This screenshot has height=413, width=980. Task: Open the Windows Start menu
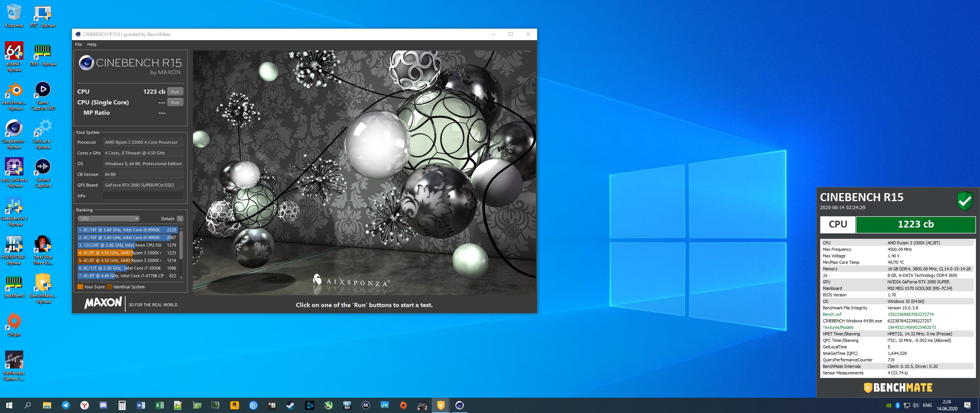9,405
